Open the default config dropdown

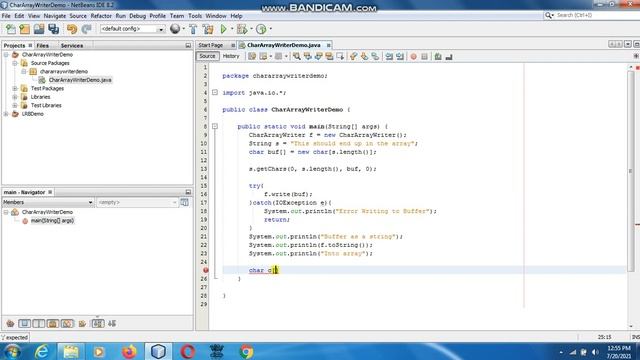click(160, 29)
